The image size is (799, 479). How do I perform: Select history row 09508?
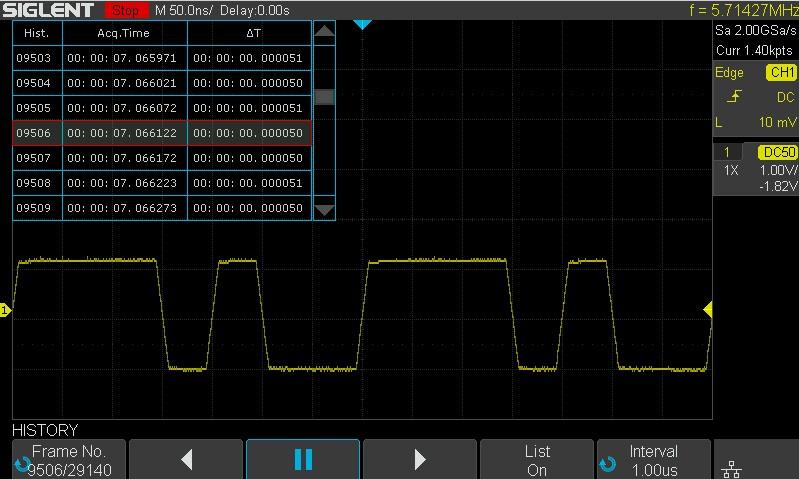tap(161, 183)
